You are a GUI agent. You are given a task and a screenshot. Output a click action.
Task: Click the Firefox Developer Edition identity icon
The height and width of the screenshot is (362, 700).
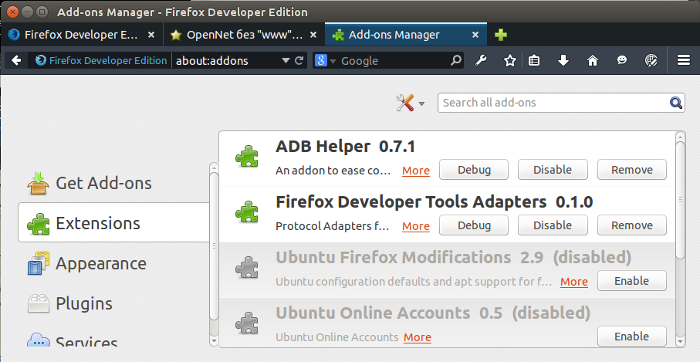pyautogui.click(x=41, y=60)
